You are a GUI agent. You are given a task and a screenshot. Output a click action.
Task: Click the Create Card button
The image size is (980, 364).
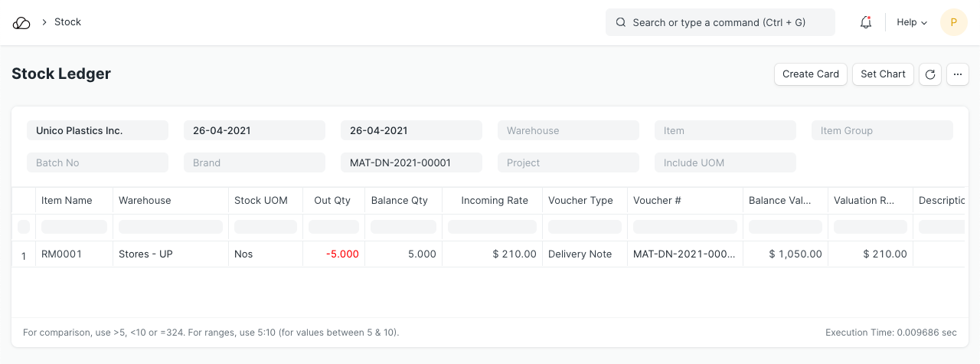point(811,74)
